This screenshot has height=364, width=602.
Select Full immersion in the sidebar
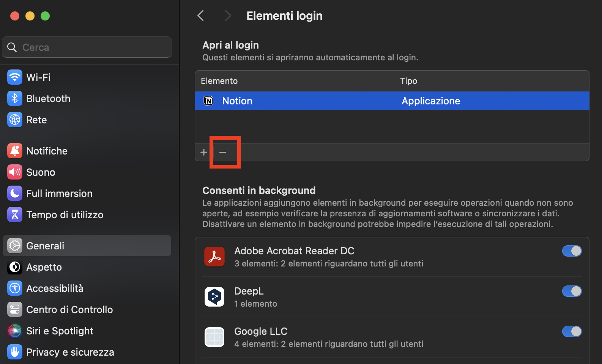[87, 194]
